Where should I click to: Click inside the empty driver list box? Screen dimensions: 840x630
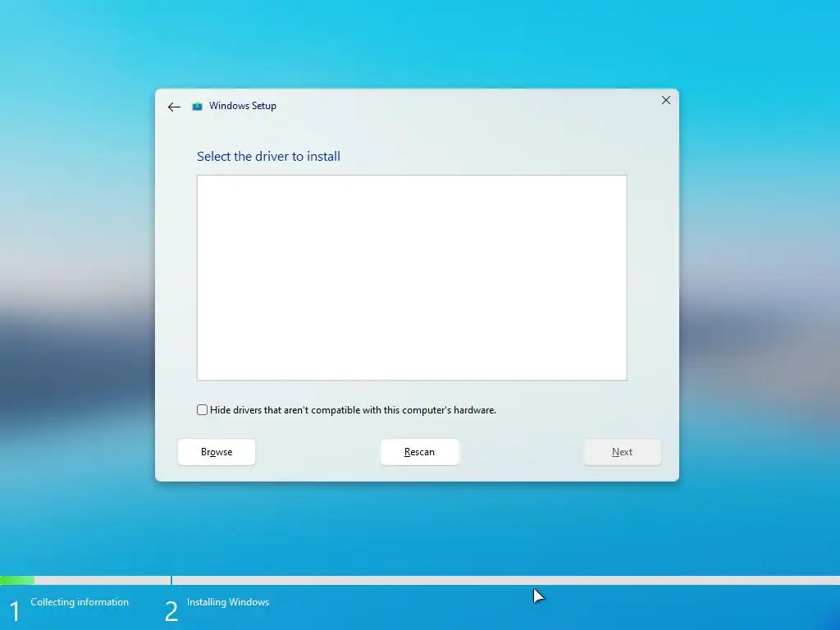412,277
